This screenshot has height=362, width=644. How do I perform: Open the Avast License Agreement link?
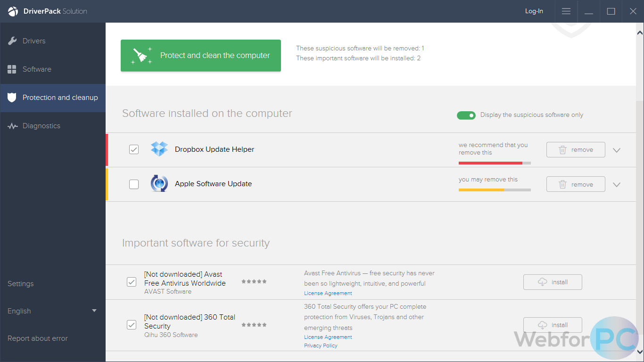328,293
